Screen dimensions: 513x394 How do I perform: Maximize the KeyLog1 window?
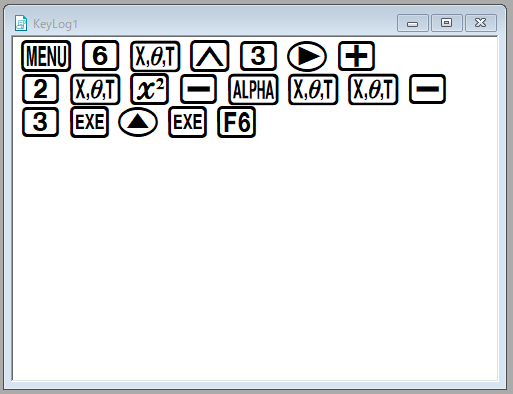coord(447,23)
